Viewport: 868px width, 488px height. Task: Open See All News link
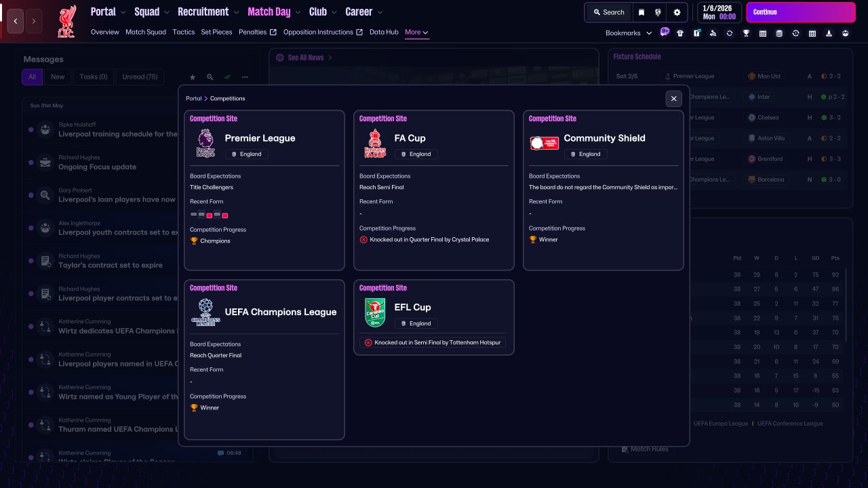click(x=304, y=58)
